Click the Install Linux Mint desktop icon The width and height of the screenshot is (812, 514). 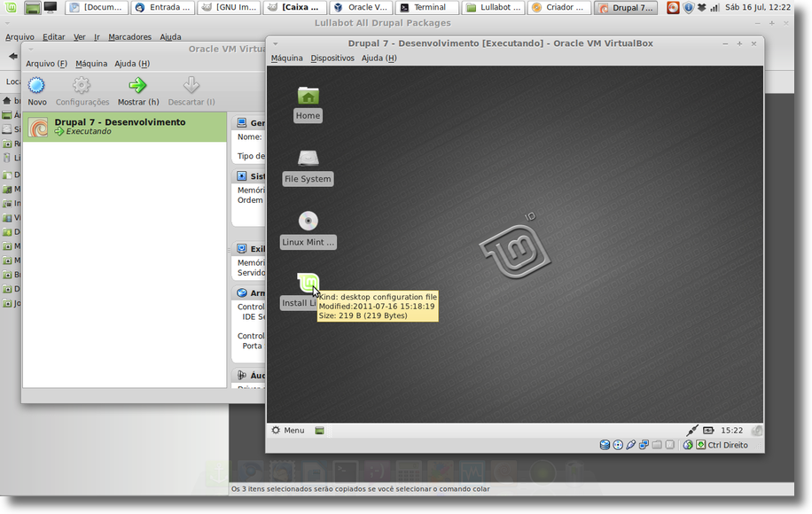308,283
